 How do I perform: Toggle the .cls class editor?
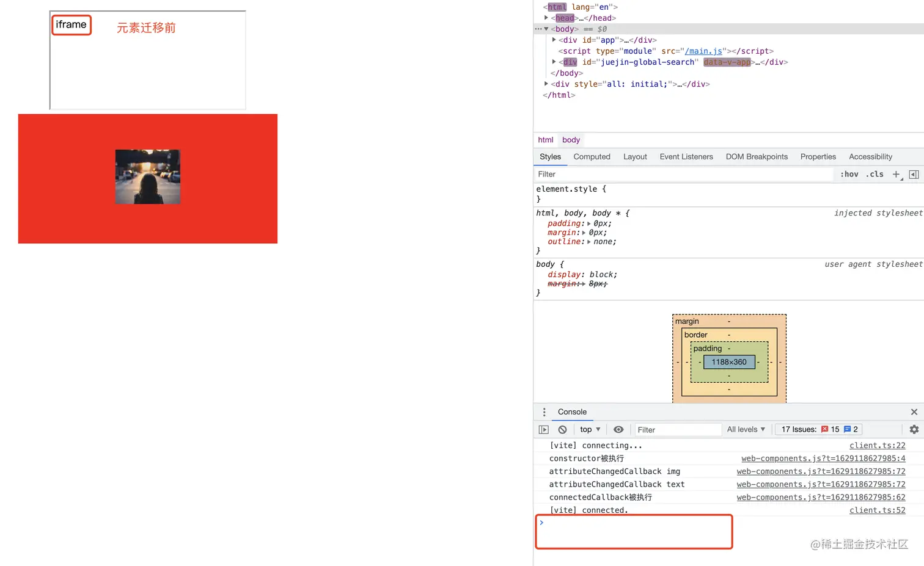click(875, 175)
